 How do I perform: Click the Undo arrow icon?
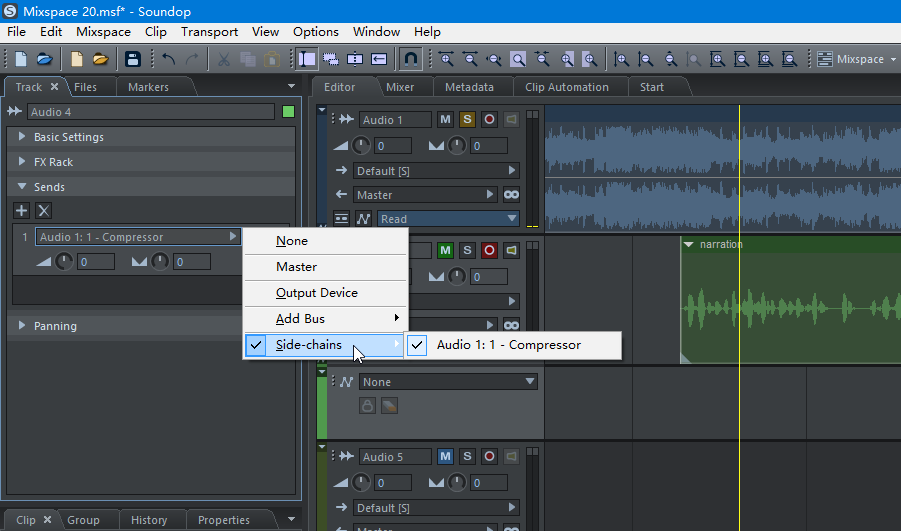(169, 59)
